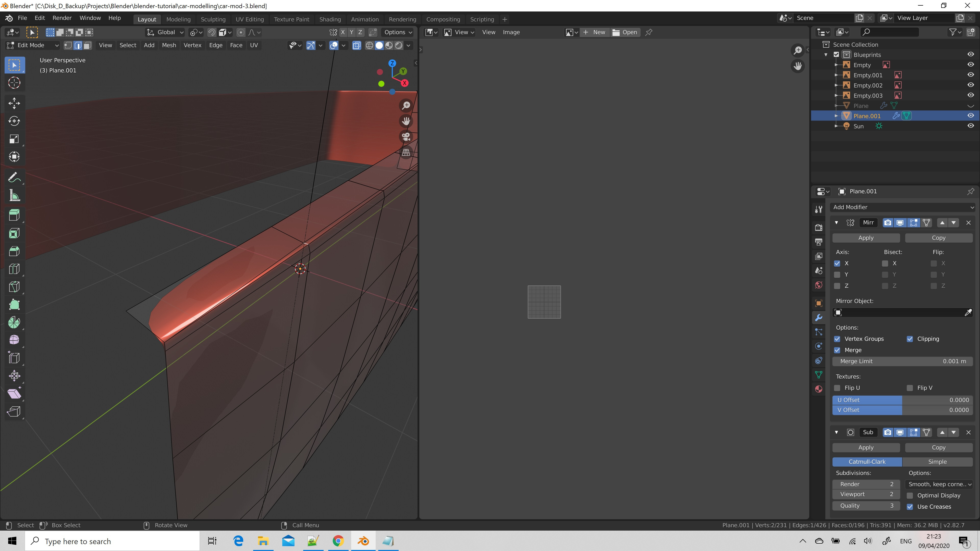Open the Add Modifier dropdown
980x551 pixels.
(903, 207)
